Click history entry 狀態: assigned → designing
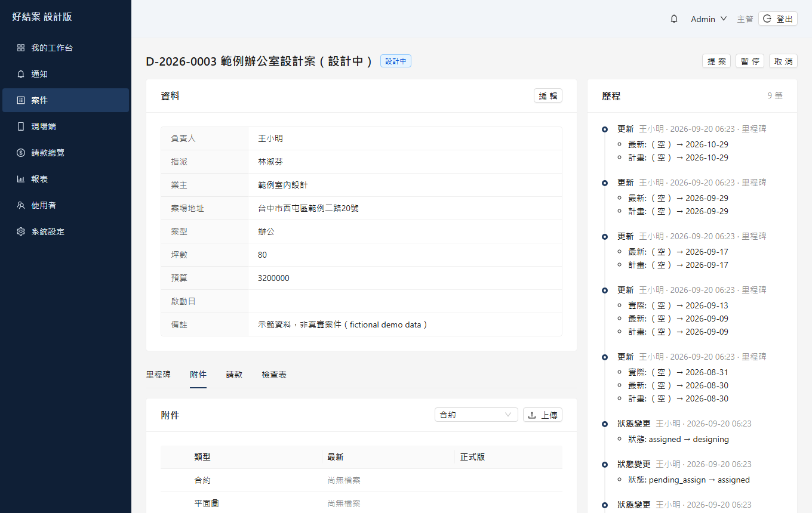The height and width of the screenshot is (513, 812). [x=678, y=439]
